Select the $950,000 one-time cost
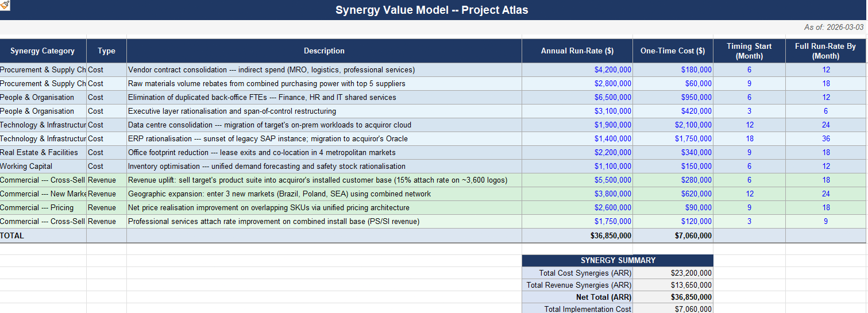 [x=673, y=98]
